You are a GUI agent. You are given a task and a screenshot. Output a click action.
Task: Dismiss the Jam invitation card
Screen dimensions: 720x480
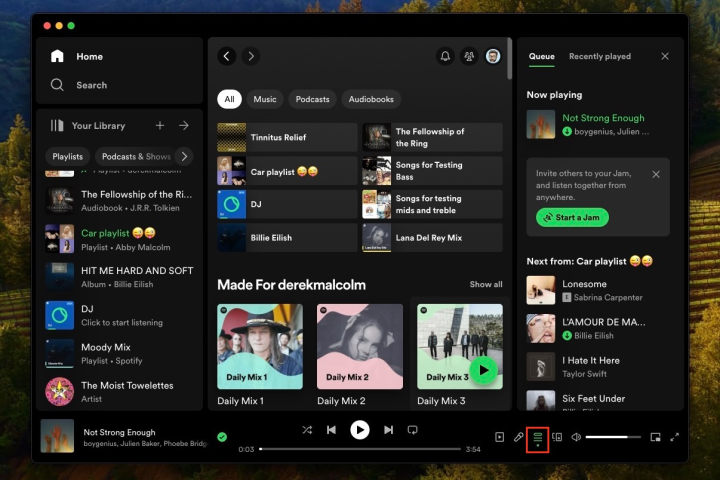click(656, 174)
